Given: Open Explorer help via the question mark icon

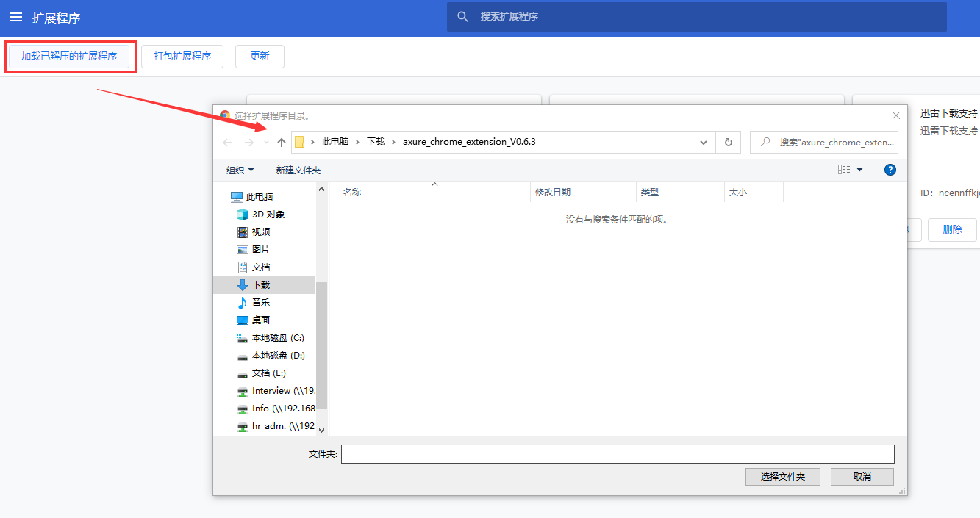Looking at the screenshot, I should [890, 169].
